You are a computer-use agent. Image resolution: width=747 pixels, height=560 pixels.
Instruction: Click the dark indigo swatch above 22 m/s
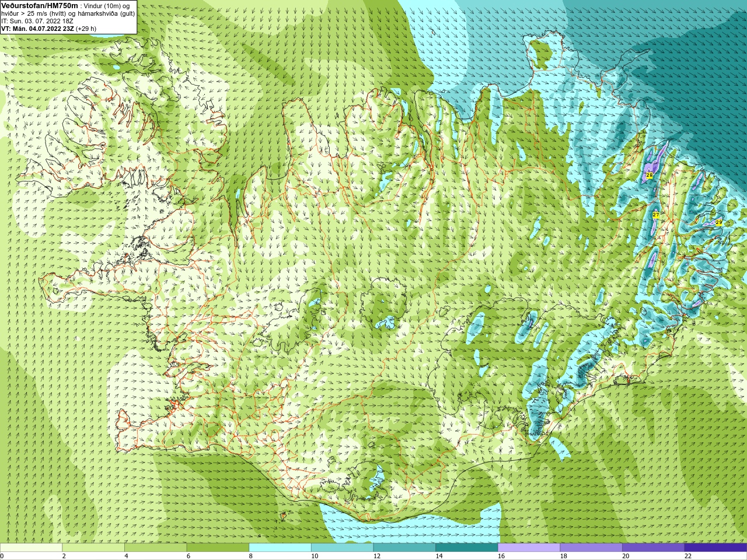(x=716, y=548)
